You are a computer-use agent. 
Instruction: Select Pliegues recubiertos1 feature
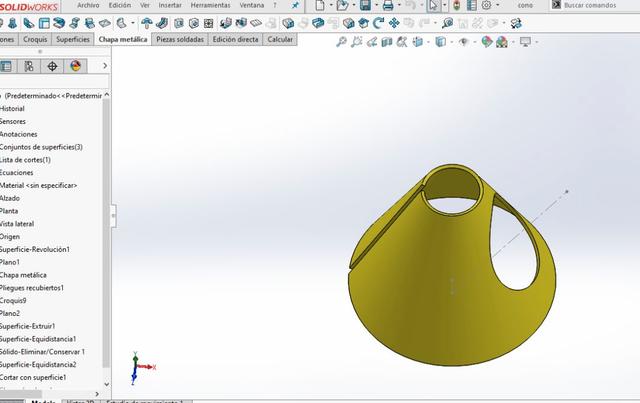tap(32, 287)
